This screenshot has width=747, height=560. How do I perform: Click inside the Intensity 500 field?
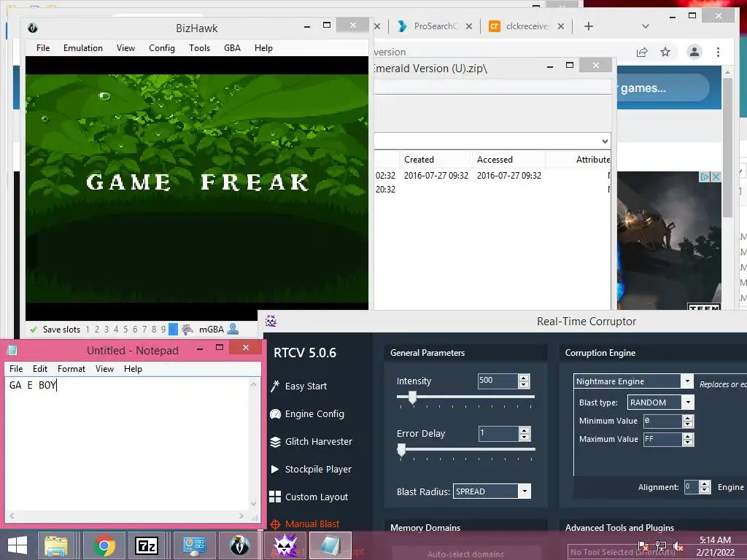pyautogui.click(x=498, y=381)
